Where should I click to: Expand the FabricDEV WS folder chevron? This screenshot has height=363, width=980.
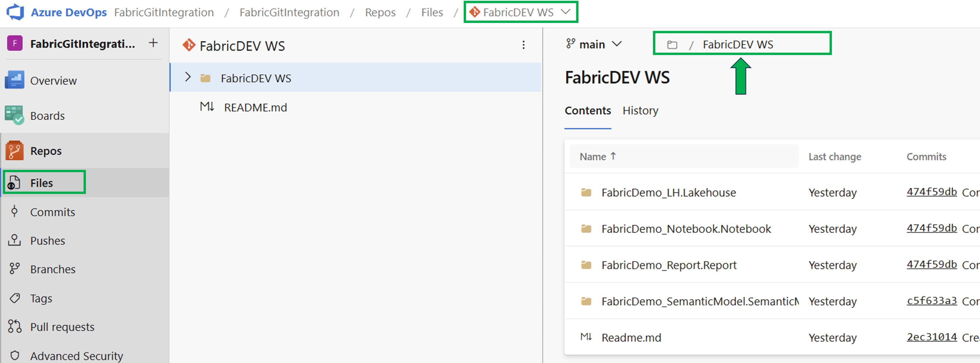click(x=188, y=77)
